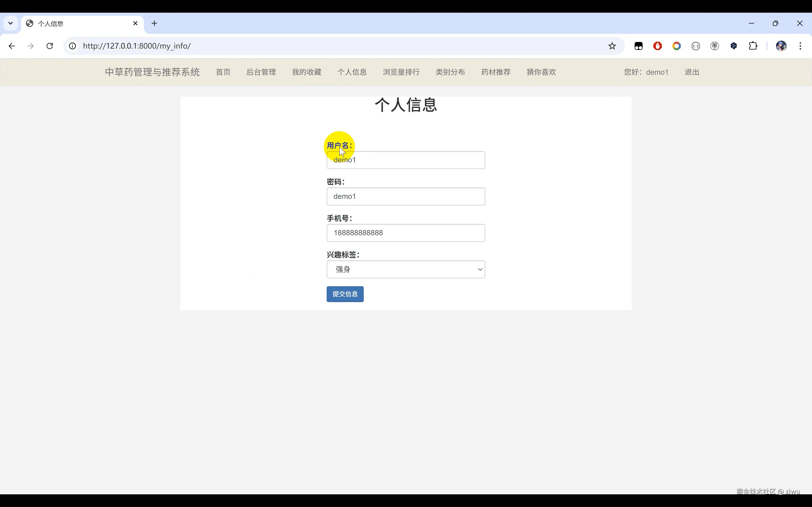Click the 后台管理 link

point(261,72)
